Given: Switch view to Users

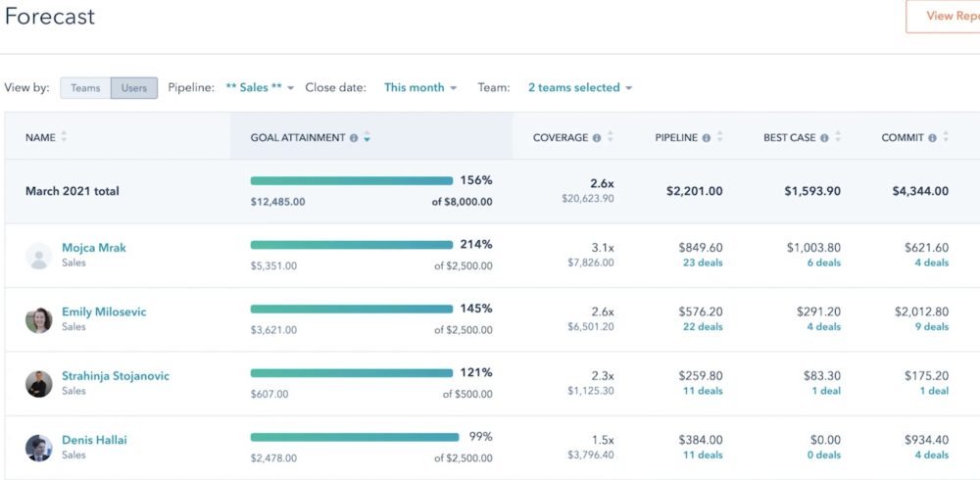Looking at the screenshot, I should tap(134, 88).
